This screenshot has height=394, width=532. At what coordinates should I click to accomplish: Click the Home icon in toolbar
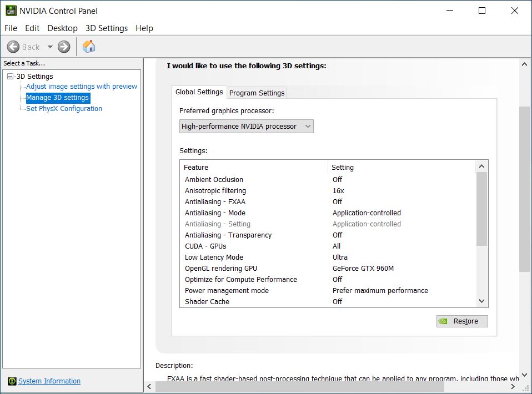pyautogui.click(x=89, y=47)
